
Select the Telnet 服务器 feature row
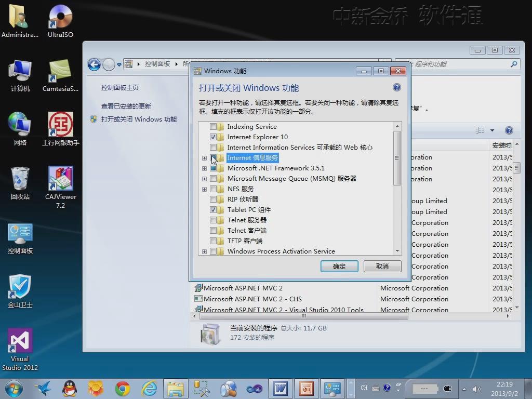coord(247,220)
